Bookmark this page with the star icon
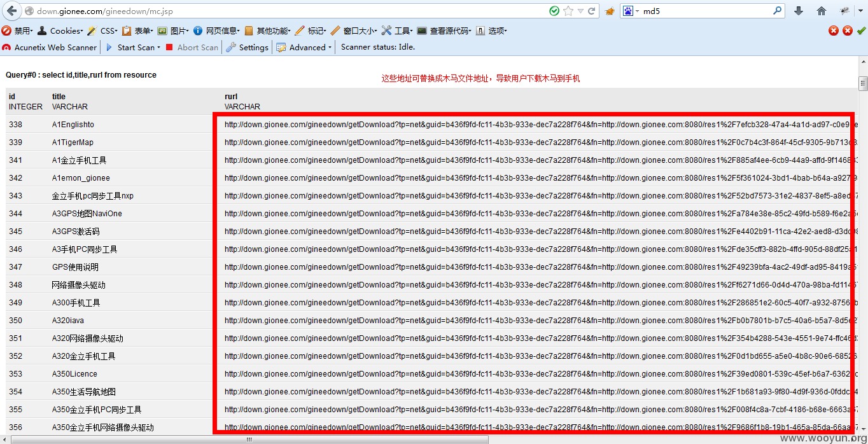868x444 pixels. (x=568, y=11)
